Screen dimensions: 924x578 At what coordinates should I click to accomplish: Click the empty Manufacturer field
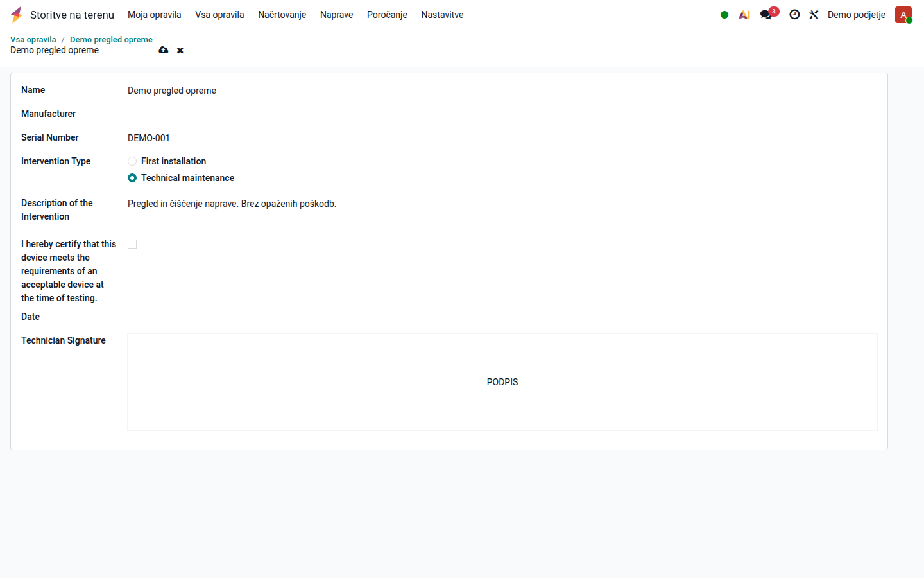click(x=502, y=114)
